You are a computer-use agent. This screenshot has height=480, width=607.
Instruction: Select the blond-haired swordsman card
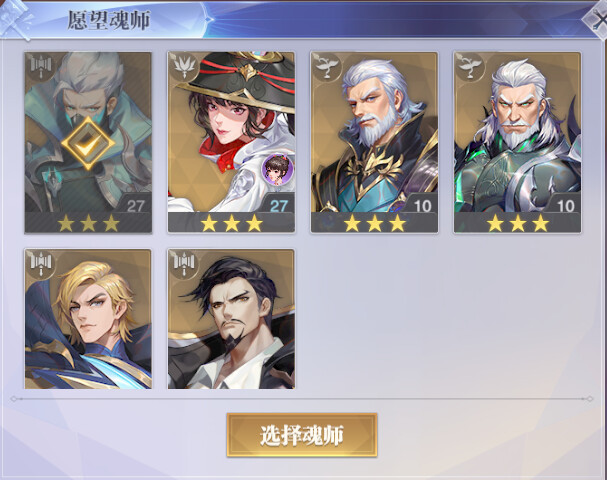point(88,319)
